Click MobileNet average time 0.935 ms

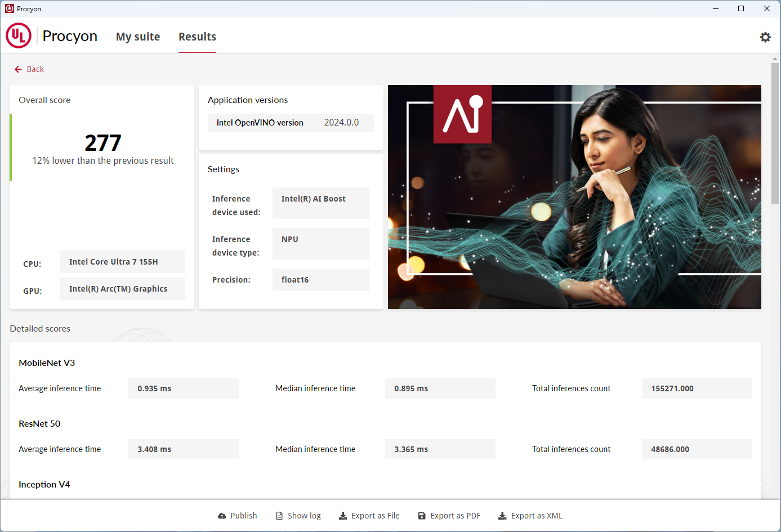point(184,388)
